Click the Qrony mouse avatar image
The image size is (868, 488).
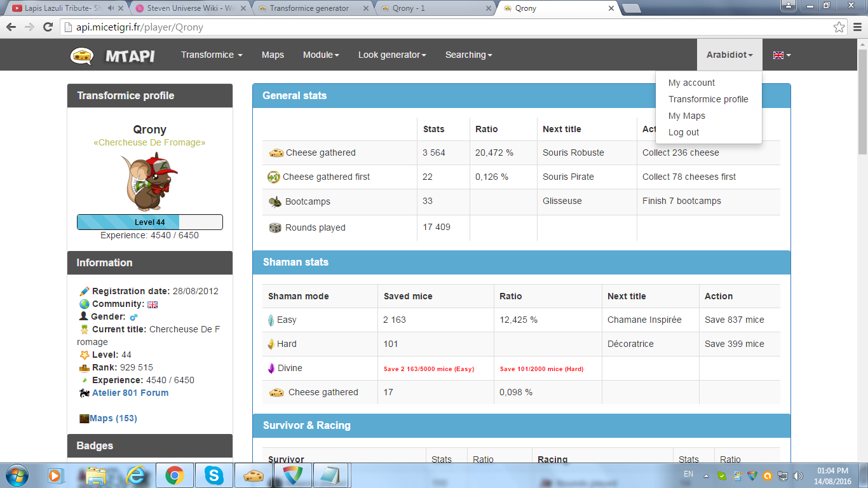[x=149, y=182]
